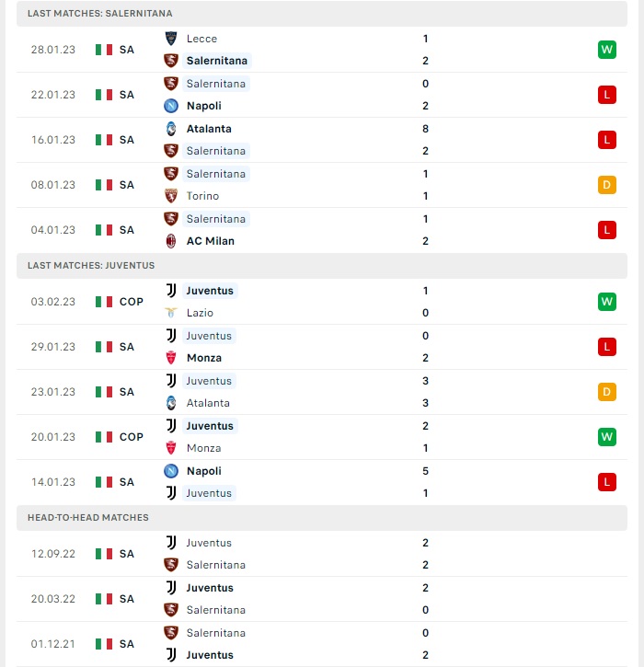Click the Italy flag beside 28.01.23

[104, 50]
